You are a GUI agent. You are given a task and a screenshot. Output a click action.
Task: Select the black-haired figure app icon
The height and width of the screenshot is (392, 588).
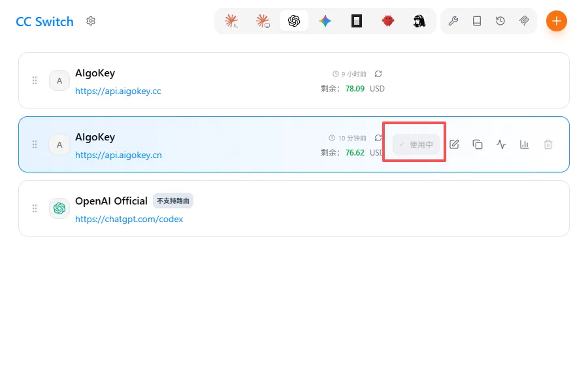point(419,21)
